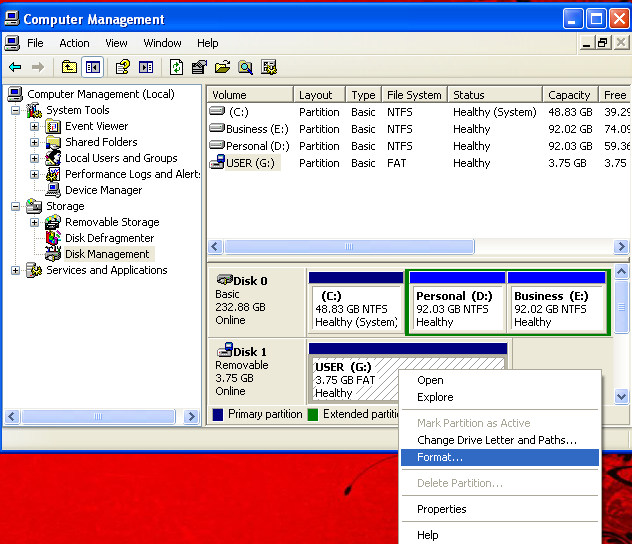Image resolution: width=632 pixels, height=544 pixels.
Task: Sort by the Status column header
Action: coord(495,95)
